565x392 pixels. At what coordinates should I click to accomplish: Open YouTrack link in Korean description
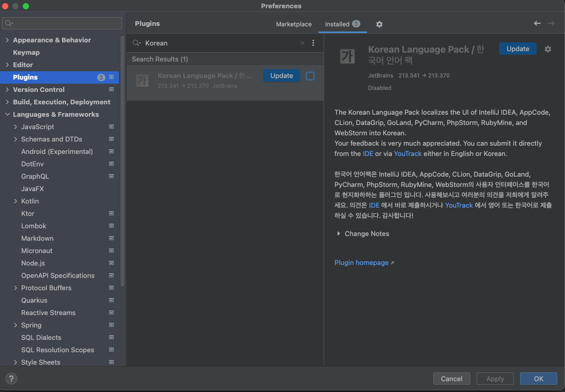(459, 205)
